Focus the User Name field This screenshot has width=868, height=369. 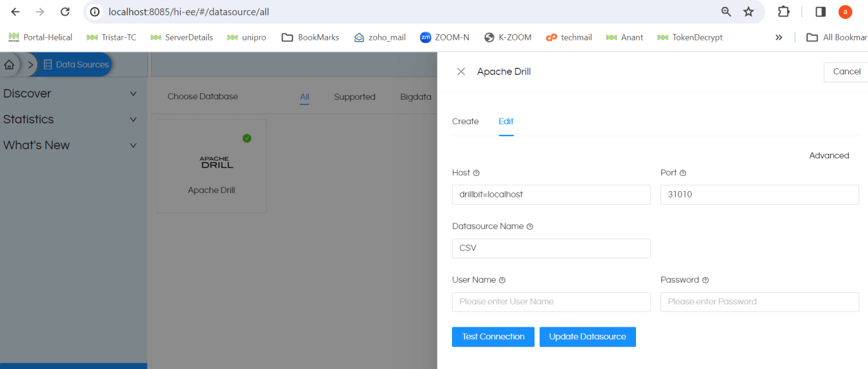tap(551, 302)
